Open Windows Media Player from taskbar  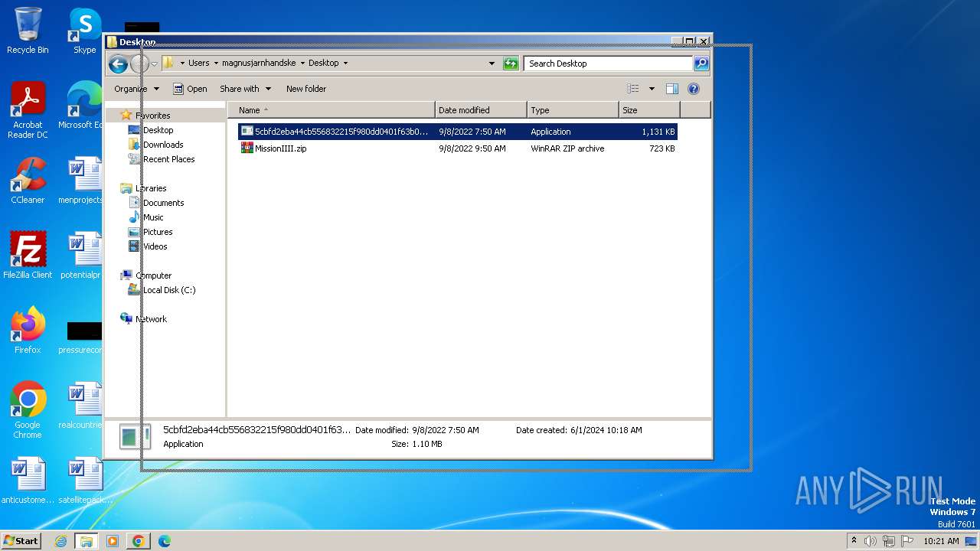113,541
